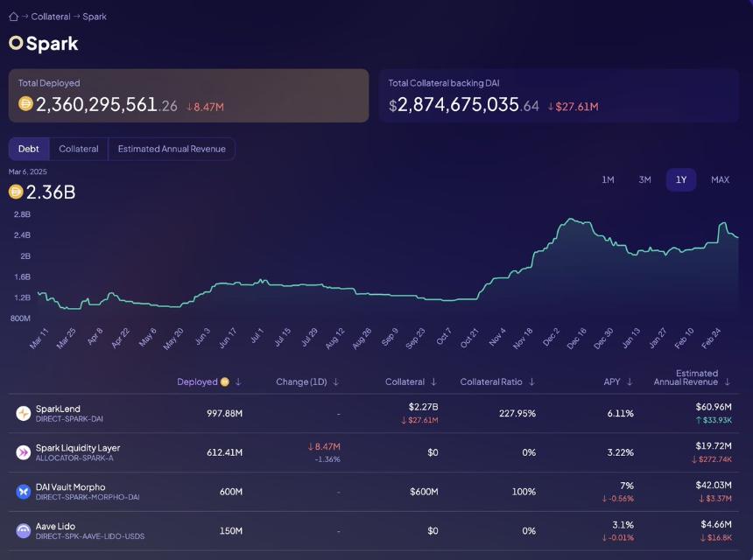This screenshot has width=753, height=560.
Task: Open the Spark Liquidity Layer row
Action: pos(374,453)
